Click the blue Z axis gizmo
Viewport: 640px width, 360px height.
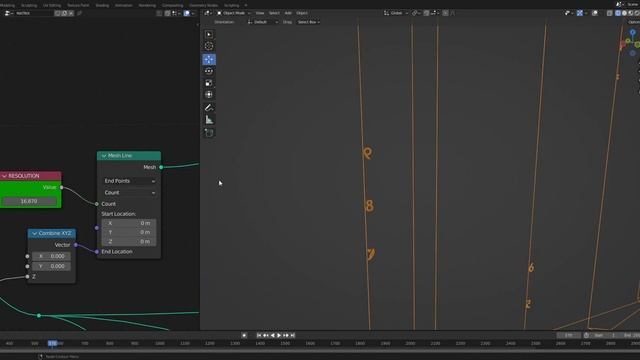(x=632, y=33)
